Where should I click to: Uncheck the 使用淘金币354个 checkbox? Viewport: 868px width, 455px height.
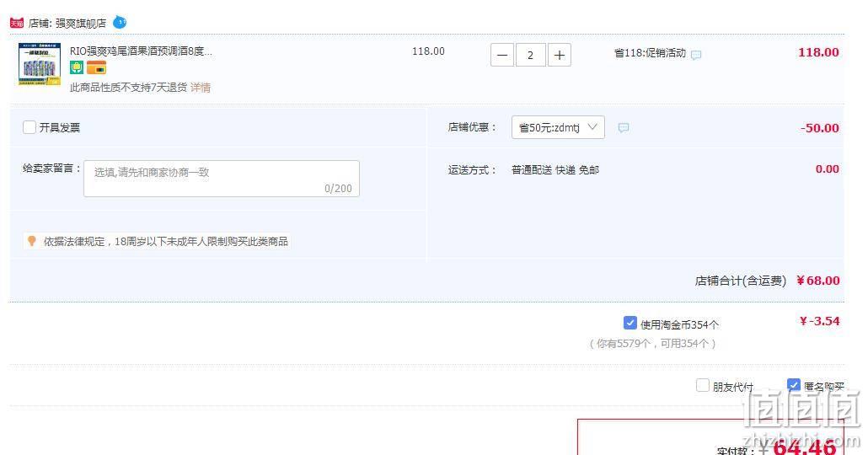tap(630, 323)
